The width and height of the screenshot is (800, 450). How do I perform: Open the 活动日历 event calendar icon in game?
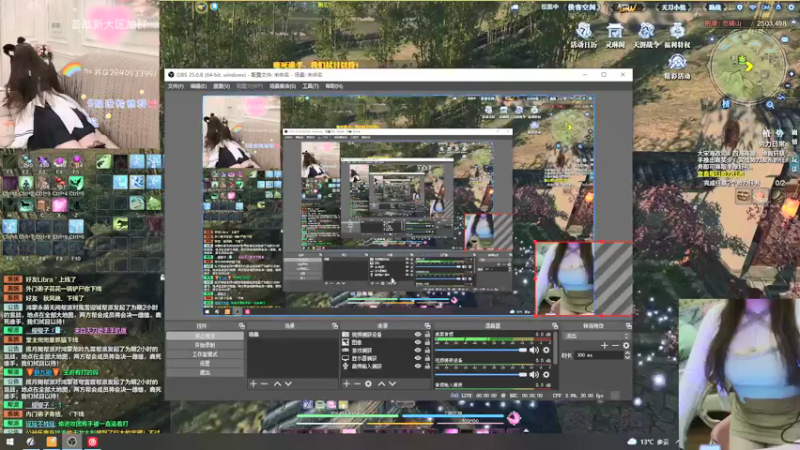584,35
